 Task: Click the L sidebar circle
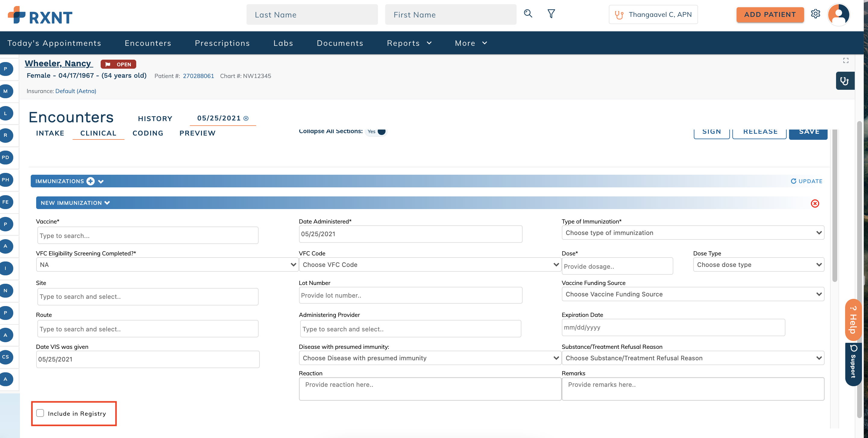6,113
